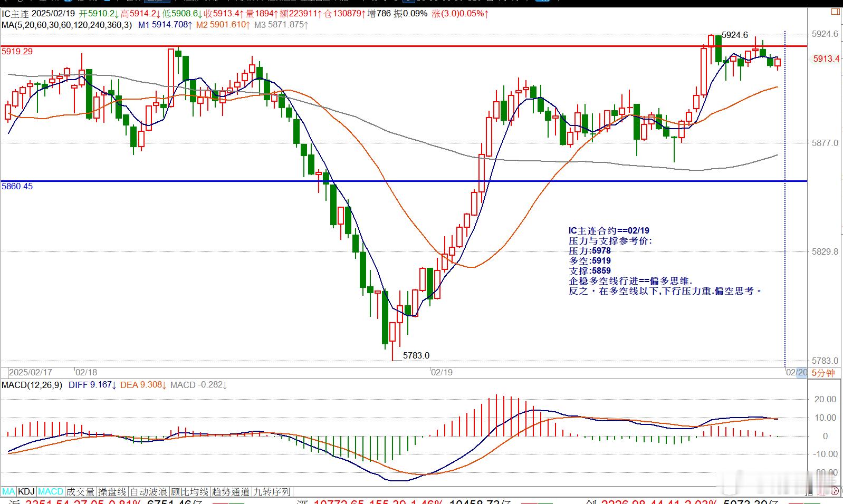
Task: Select the 九转序列 indicator tab
Action: coord(272,491)
